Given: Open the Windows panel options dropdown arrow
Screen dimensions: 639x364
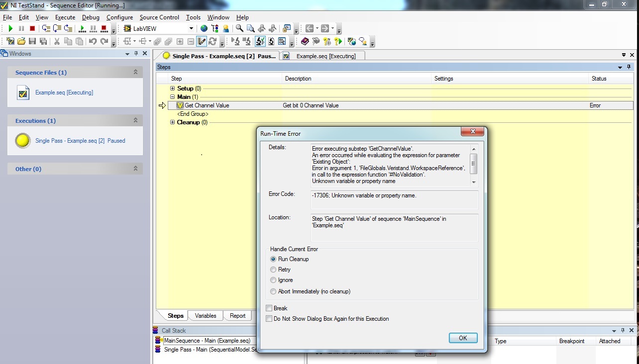Looking at the screenshot, I should click(127, 54).
